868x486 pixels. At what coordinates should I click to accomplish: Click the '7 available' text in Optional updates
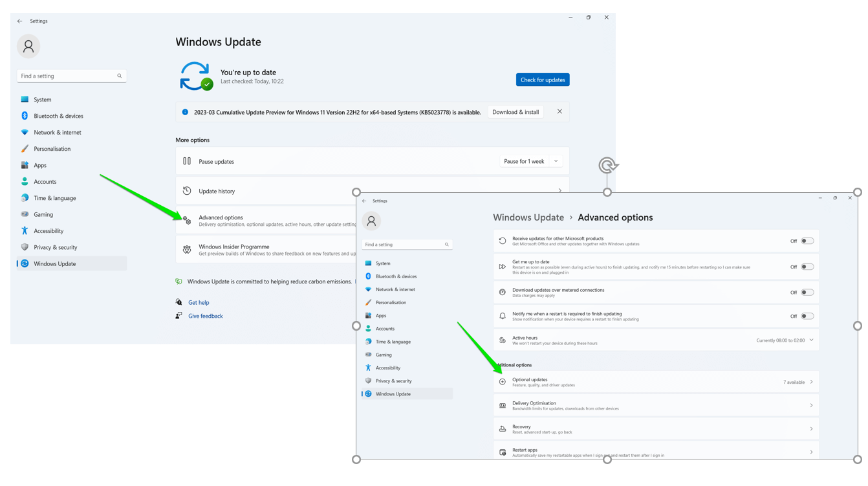pos(794,382)
